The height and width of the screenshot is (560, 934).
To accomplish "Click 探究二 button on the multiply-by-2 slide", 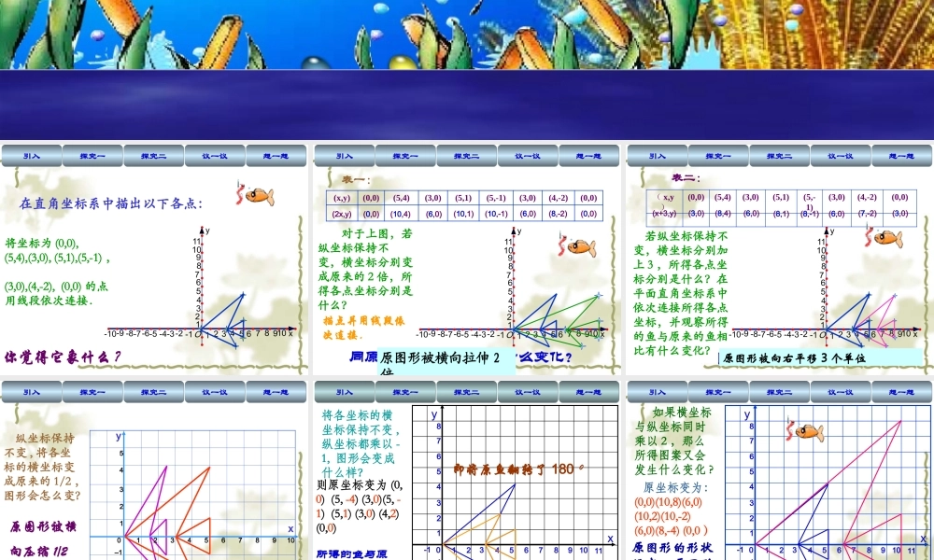I will pyautogui.click(x=779, y=392).
